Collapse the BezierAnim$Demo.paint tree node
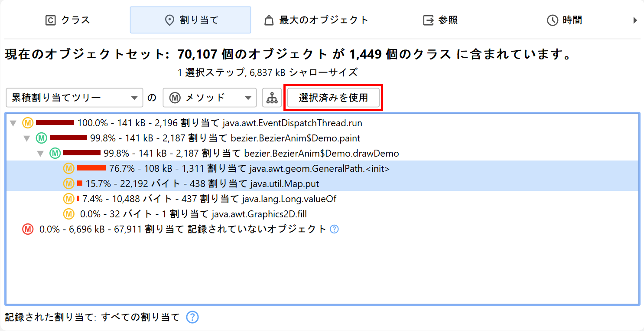The width and height of the screenshot is (644, 331). pyautogui.click(x=27, y=138)
